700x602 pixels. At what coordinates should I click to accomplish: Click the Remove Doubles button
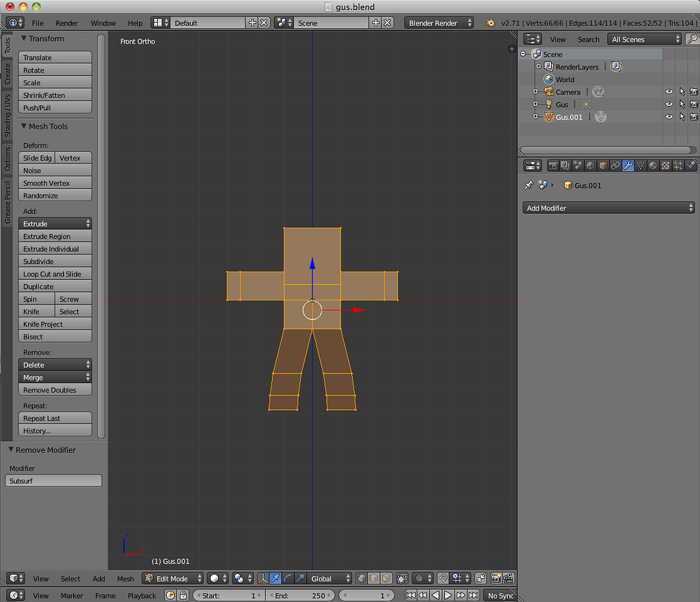[55, 390]
